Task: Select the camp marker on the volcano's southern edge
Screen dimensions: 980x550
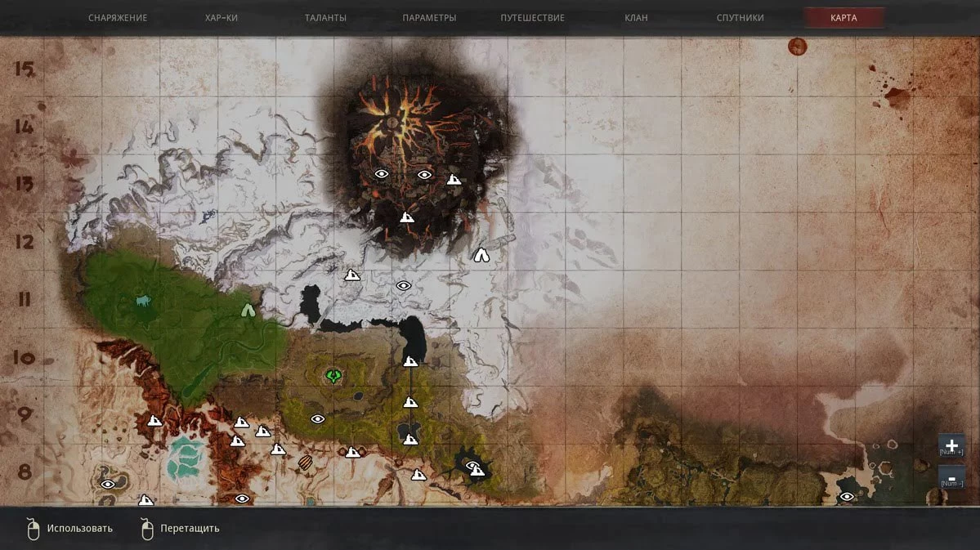Action: (x=407, y=217)
